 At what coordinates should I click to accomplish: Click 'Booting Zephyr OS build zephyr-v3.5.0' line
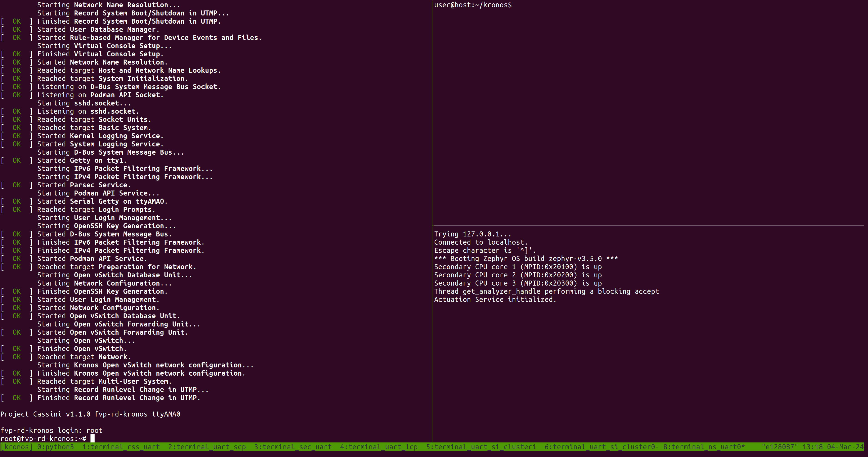pos(526,259)
